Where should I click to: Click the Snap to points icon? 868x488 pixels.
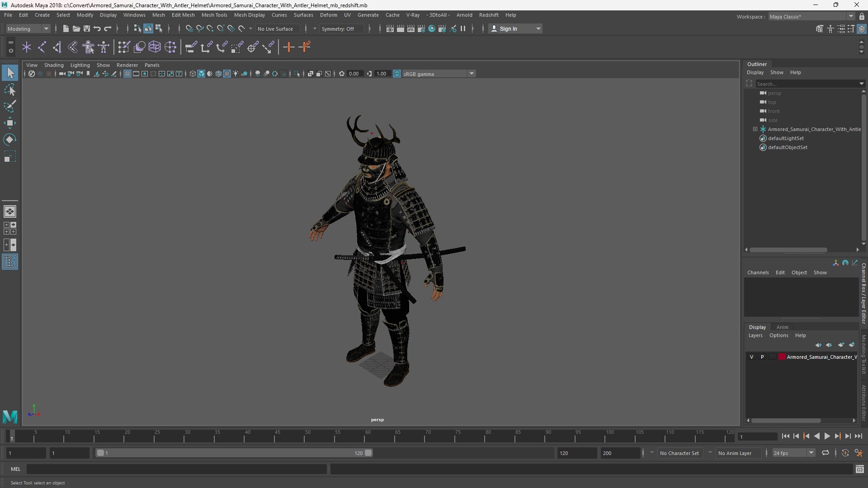coord(210,28)
